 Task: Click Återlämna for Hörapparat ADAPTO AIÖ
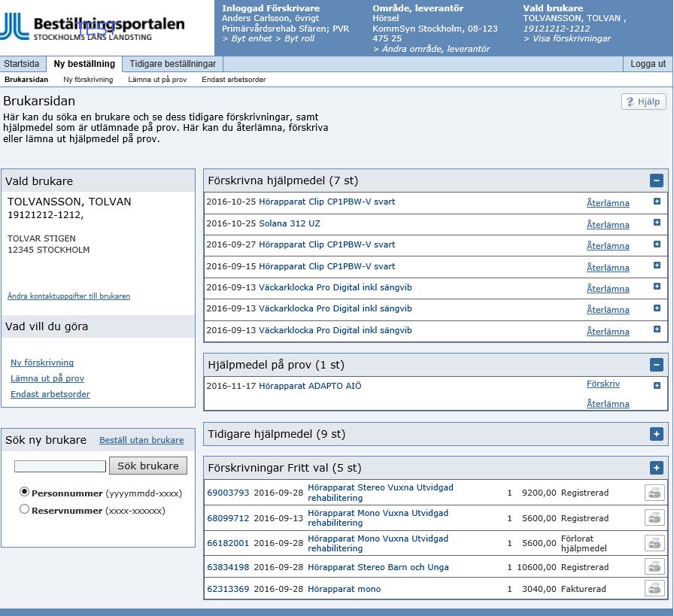[608, 404]
